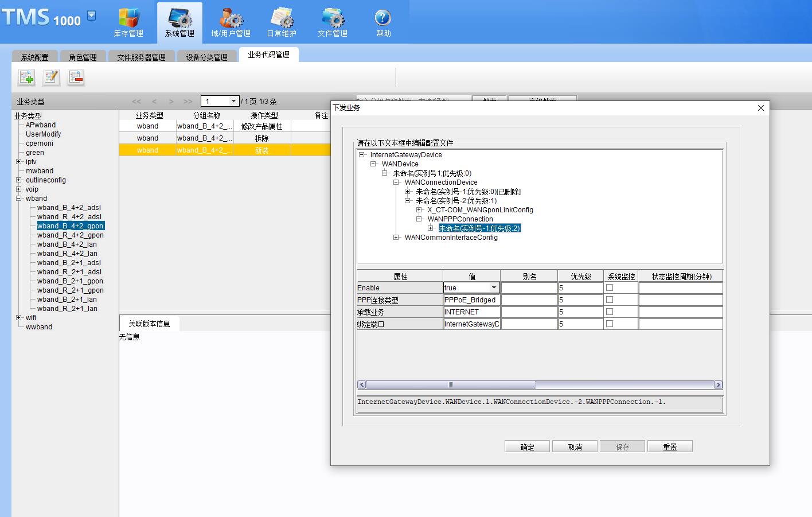
Task: Open the 库存管理 module icon
Action: click(x=128, y=23)
